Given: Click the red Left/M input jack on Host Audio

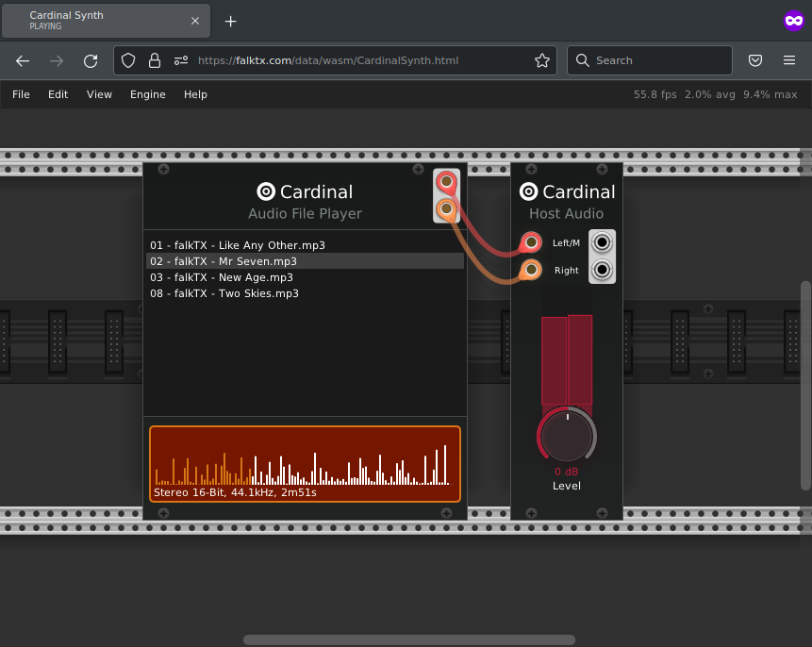Looking at the screenshot, I should [531, 241].
